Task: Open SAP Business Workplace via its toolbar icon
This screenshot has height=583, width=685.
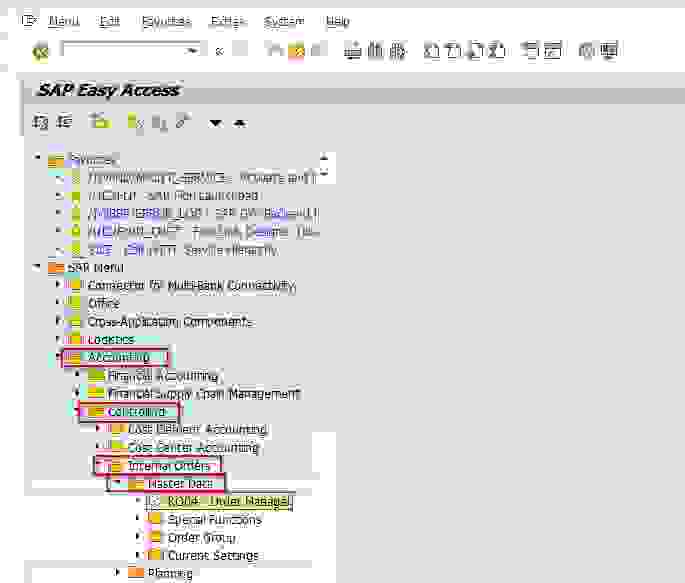Action: 100,121
